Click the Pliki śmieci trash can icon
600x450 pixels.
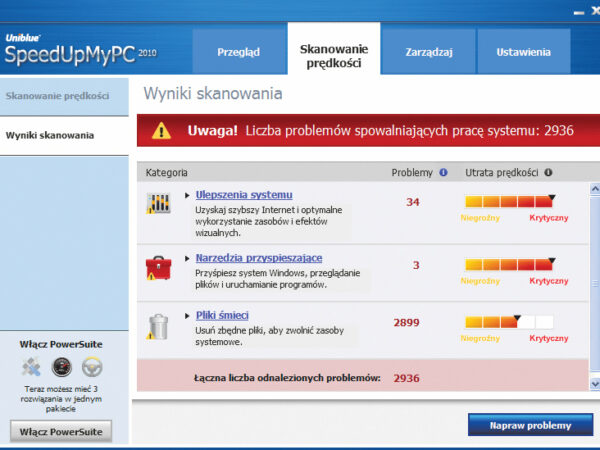pos(158,326)
